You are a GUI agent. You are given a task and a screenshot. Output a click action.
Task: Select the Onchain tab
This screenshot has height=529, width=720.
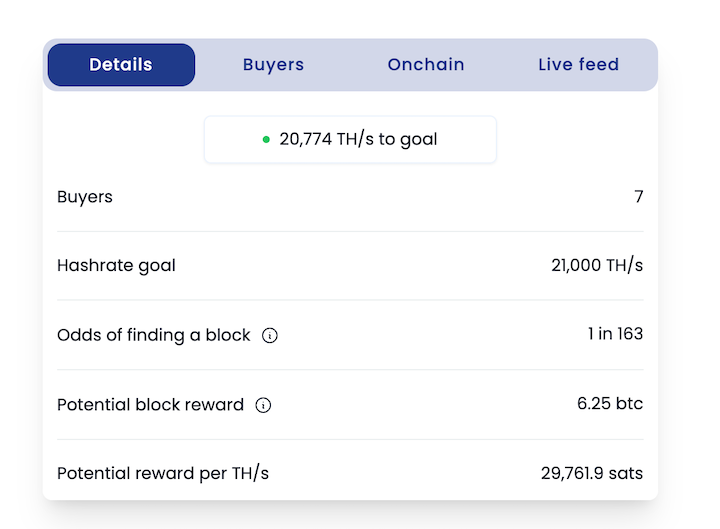click(x=426, y=65)
